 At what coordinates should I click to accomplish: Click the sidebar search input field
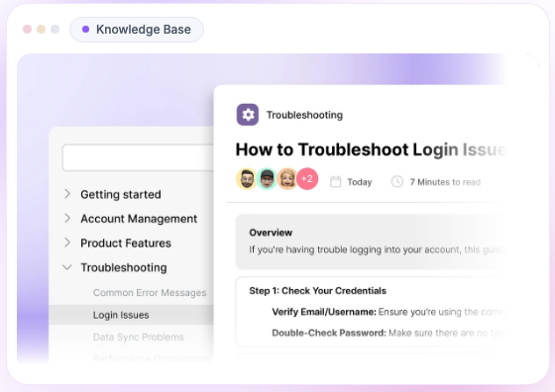tap(139, 157)
